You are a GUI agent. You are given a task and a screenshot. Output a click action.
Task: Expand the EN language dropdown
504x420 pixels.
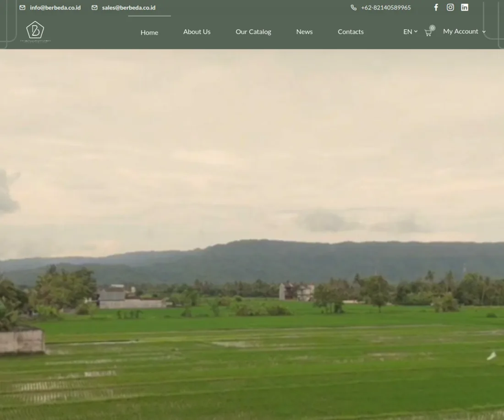410,32
